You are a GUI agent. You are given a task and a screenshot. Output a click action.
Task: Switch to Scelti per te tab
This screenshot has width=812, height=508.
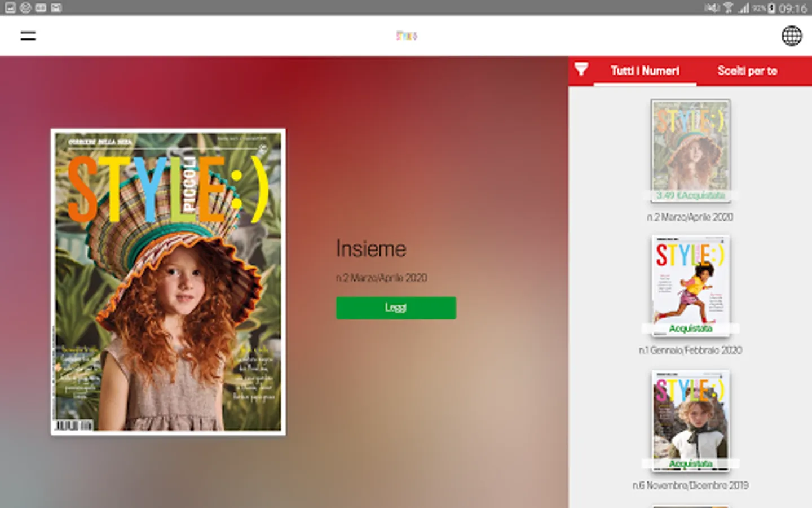(747, 71)
